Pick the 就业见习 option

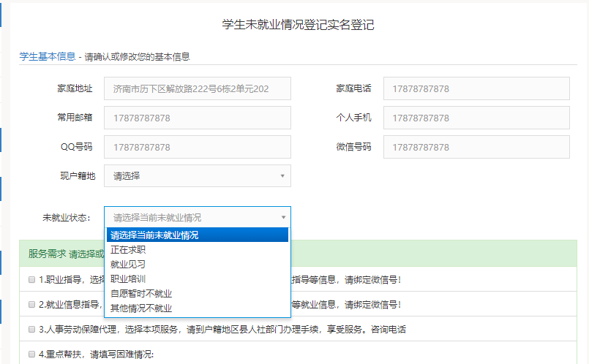coord(128,265)
